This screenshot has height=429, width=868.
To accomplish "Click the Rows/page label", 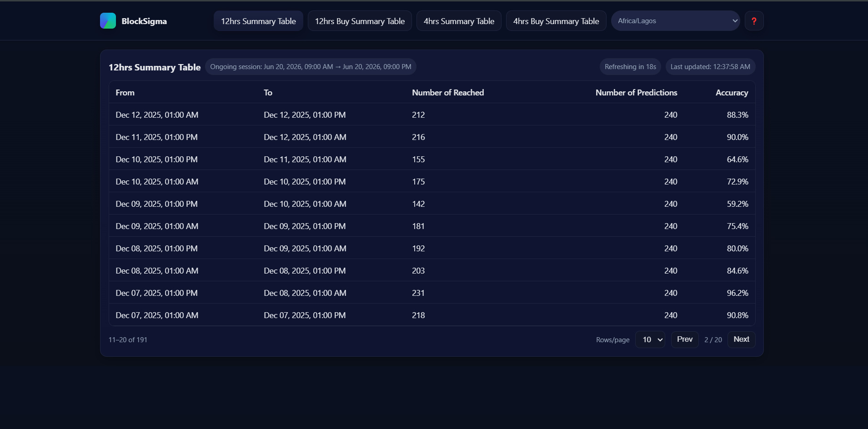I will point(613,340).
